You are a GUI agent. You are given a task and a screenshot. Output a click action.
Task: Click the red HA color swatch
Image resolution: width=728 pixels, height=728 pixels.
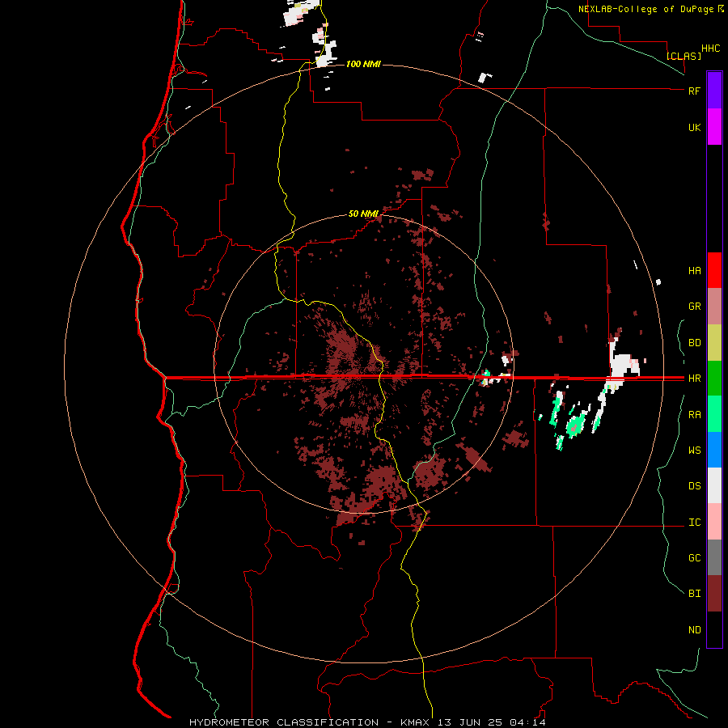[714, 270]
